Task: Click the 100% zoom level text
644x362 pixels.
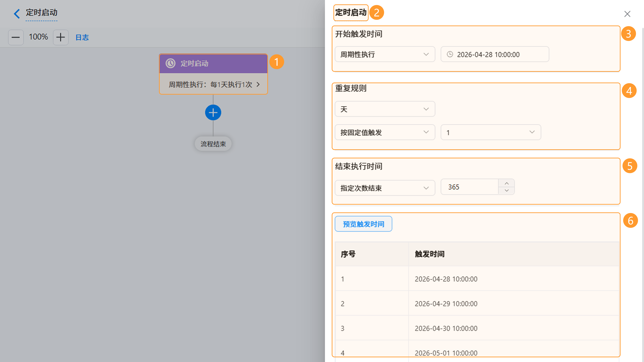Action: 38,37
